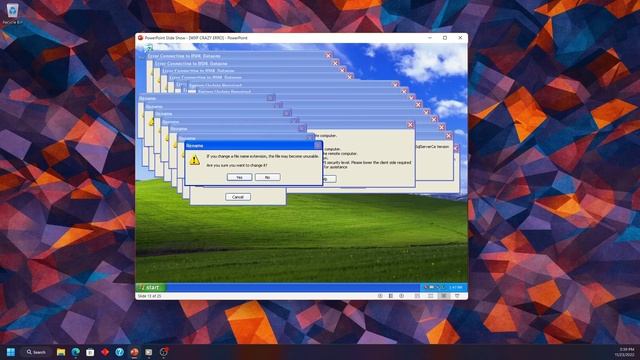Go to previous slide in the PowerPoint status bar
640x360 pixels.
pos(380,296)
